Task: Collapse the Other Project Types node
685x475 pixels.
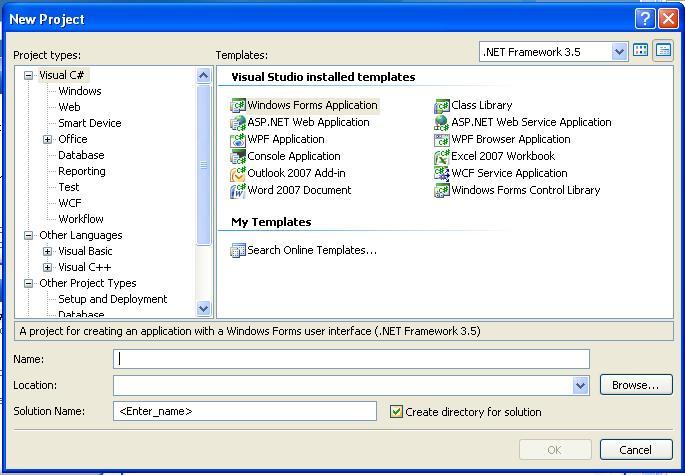Action: 28,284
